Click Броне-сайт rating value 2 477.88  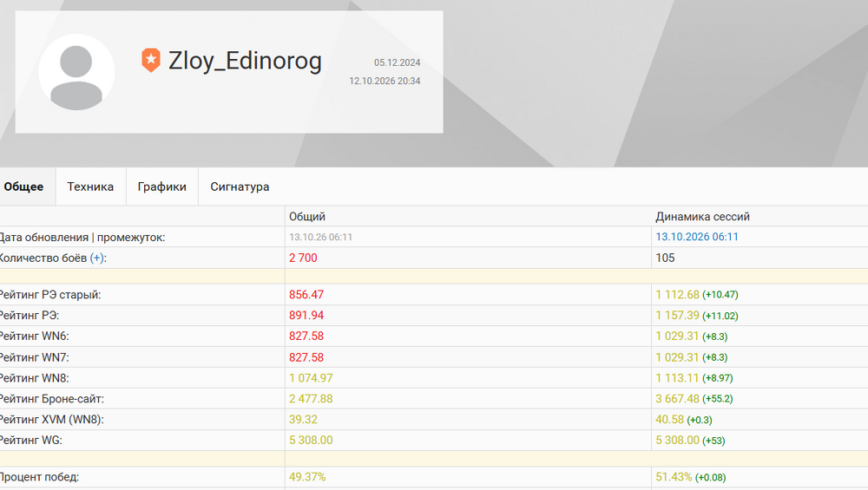coord(311,399)
